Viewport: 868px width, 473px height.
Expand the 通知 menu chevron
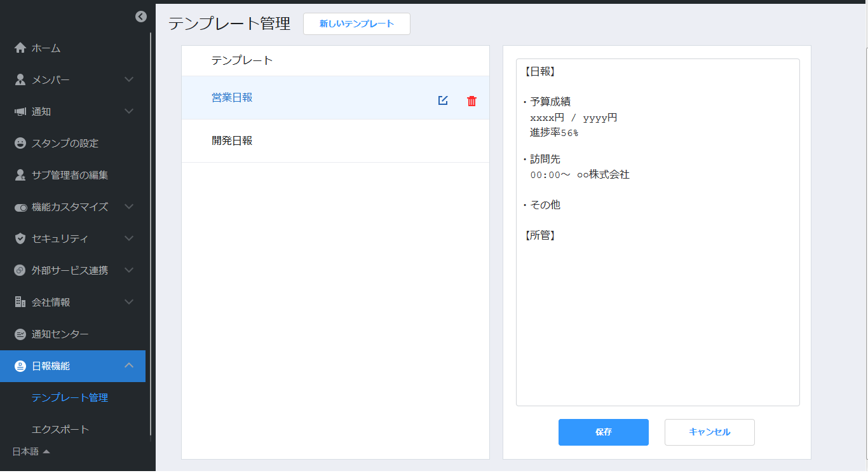pos(129,111)
